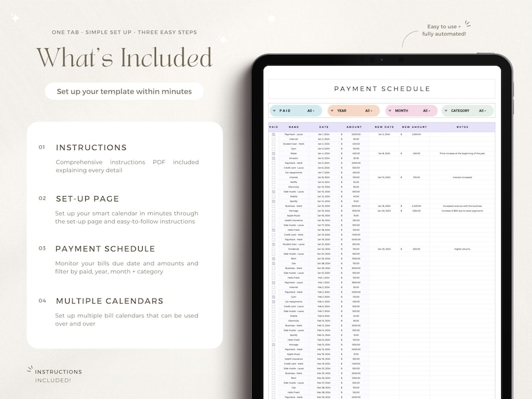Tick the paid checkbox for Netflix row

click(273, 182)
